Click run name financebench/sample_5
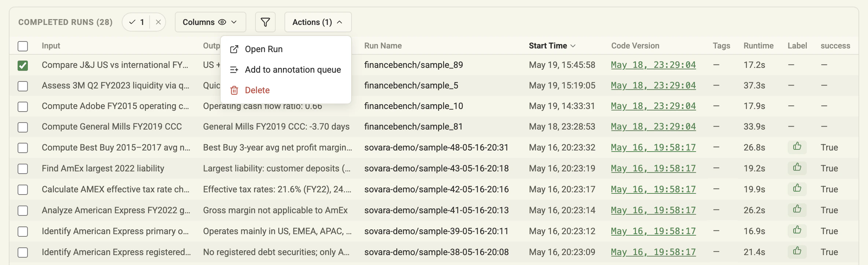Image resolution: width=868 pixels, height=265 pixels. pos(411,86)
